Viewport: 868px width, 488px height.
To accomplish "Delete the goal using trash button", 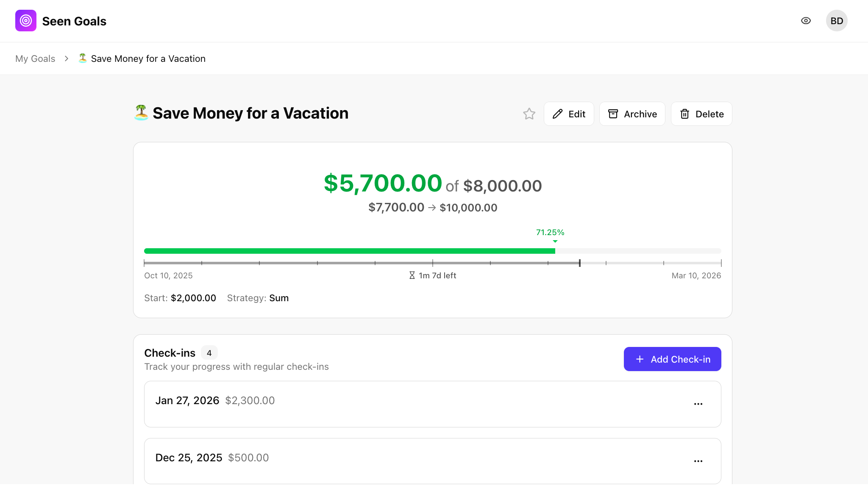I will 701,114.
